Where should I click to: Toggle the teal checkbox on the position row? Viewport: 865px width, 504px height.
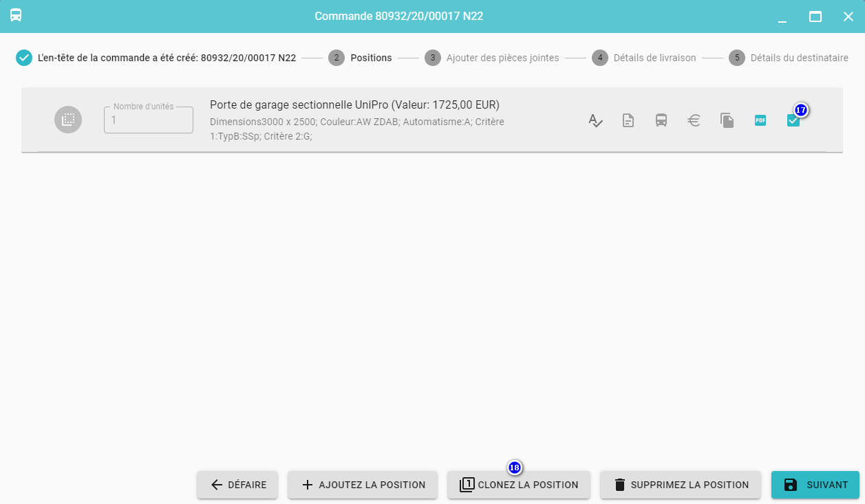point(793,121)
